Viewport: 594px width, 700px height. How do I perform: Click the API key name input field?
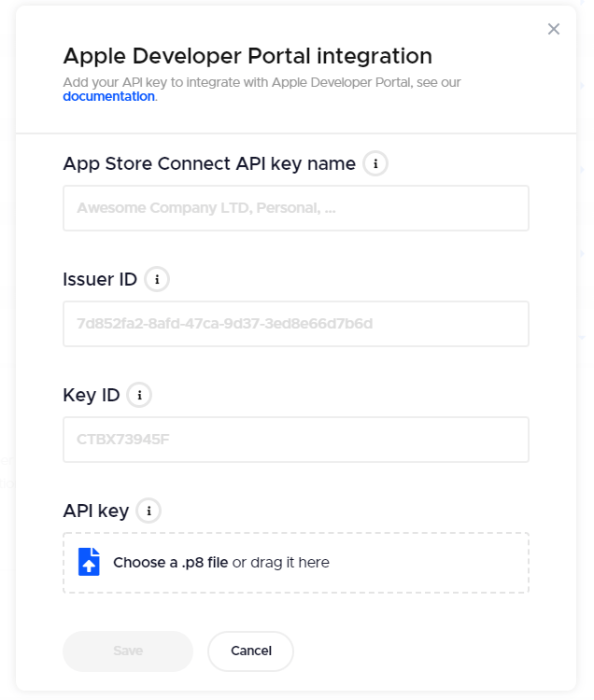click(296, 208)
